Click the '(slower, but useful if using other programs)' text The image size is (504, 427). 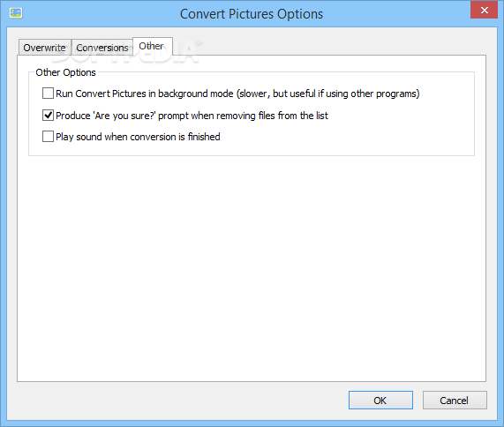[x=327, y=94]
